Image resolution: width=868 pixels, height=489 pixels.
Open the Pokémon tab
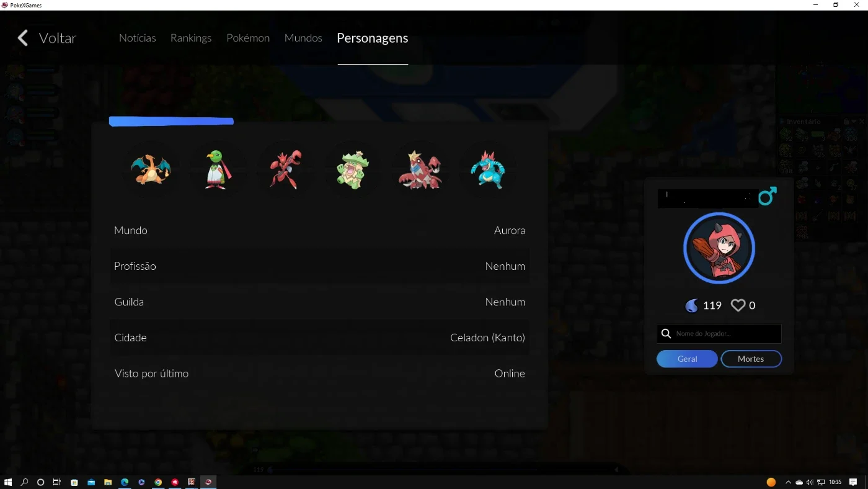[x=248, y=38]
